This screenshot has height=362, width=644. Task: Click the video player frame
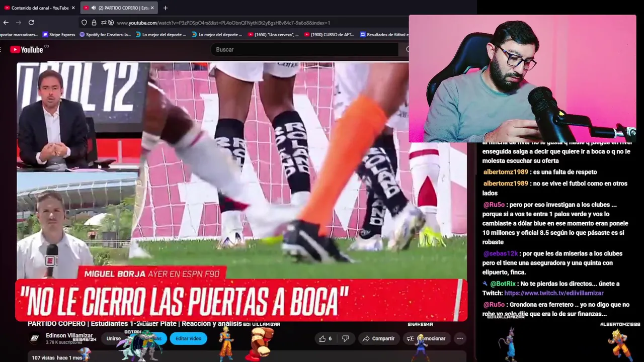(242, 192)
